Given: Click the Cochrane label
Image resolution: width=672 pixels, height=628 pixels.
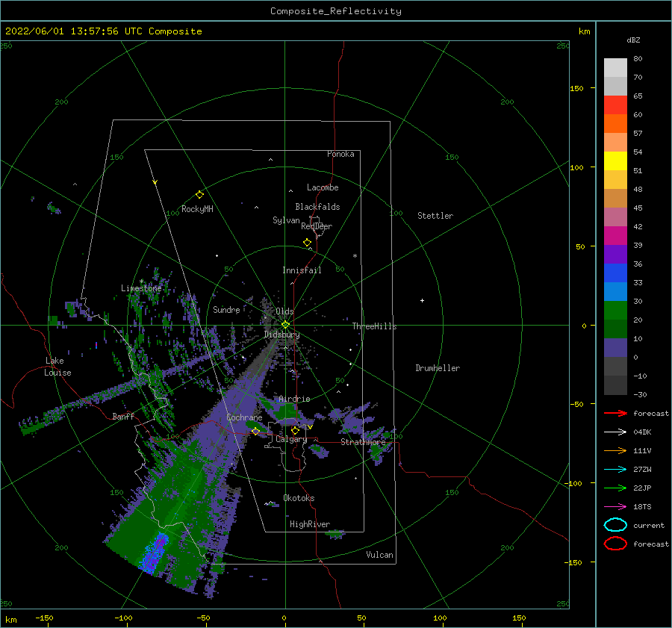Looking at the screenshot, I should tap(244, 417).
